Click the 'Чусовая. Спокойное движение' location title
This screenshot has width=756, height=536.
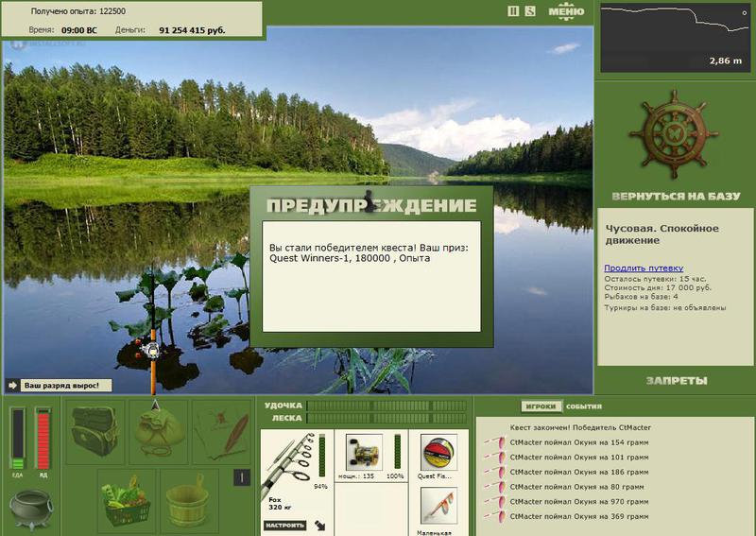click(662, 234)
